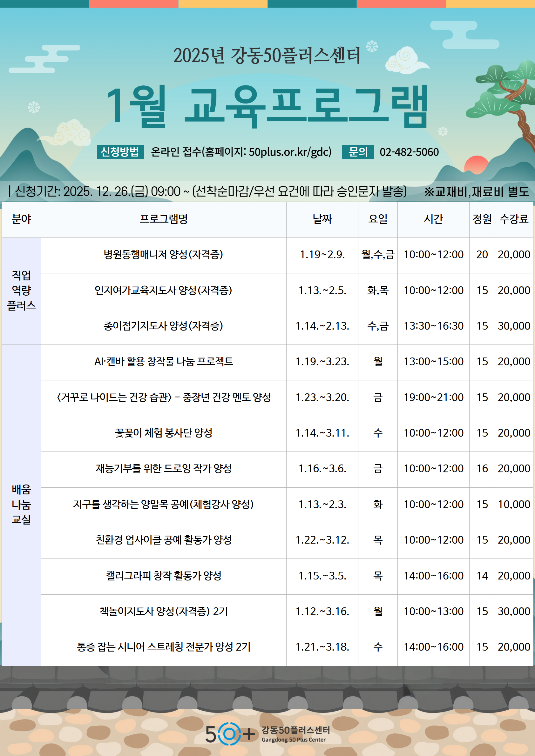The image size is (535, 756).
Task: Click the 병원동행매니저 양성(자격증) program row
Action: click(163, 255)
